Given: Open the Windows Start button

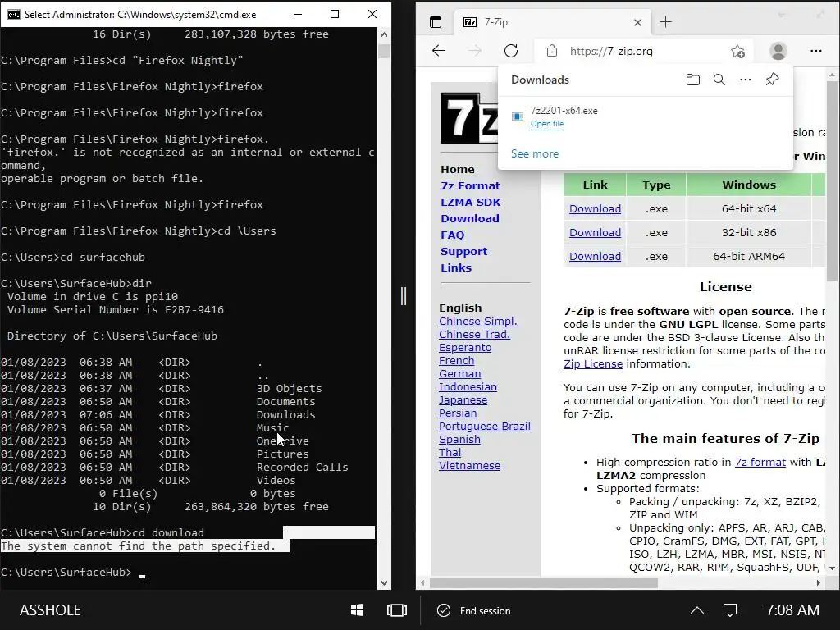Looking at the screenshot, I should [358, 610].
